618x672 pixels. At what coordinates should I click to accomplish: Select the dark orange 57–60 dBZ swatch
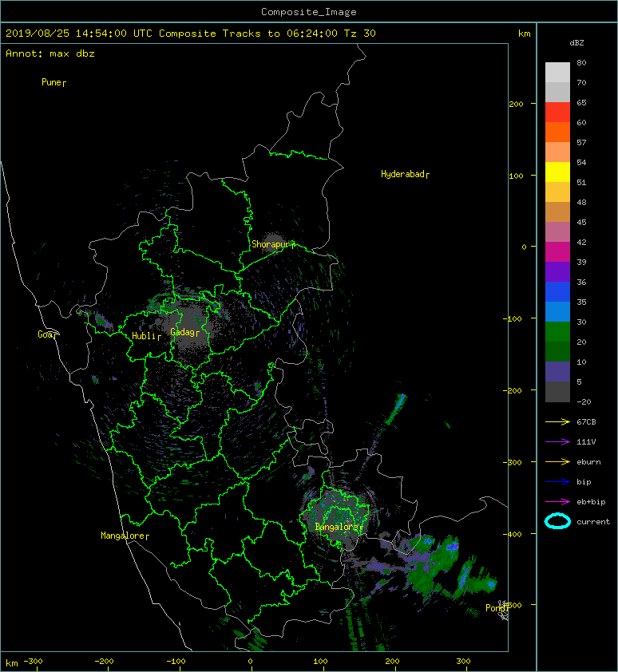click(x=557, y=132)
